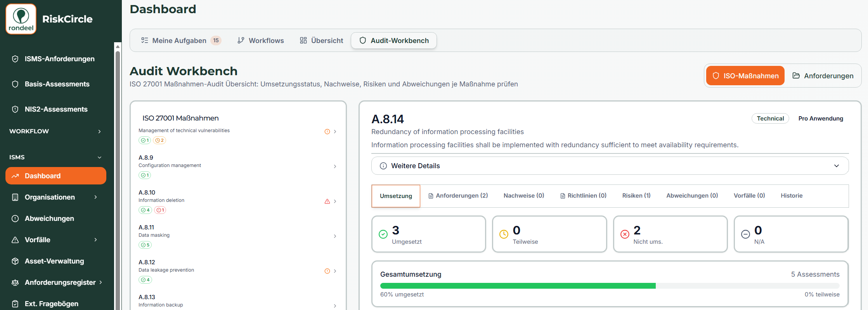Click the orange alert icon on A.8.12
868x310 pixels.
(327, 271)
